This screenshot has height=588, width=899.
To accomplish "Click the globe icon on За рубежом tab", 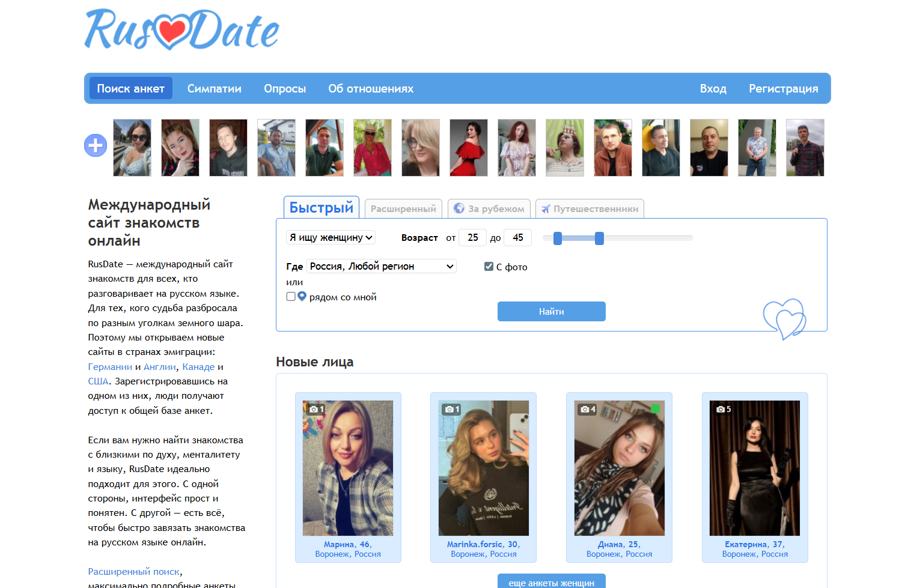I will (459, 208).
